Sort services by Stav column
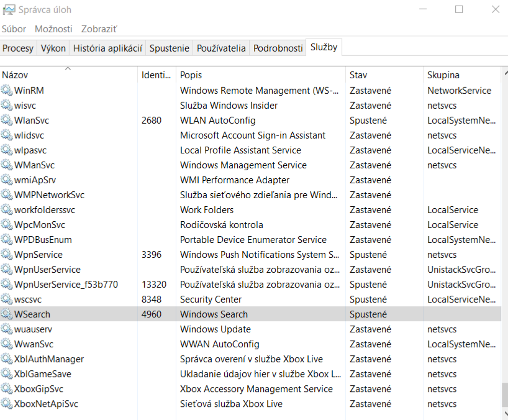Image resolution: width=508 pixels, height=420 pixels. tap(384, 75)
